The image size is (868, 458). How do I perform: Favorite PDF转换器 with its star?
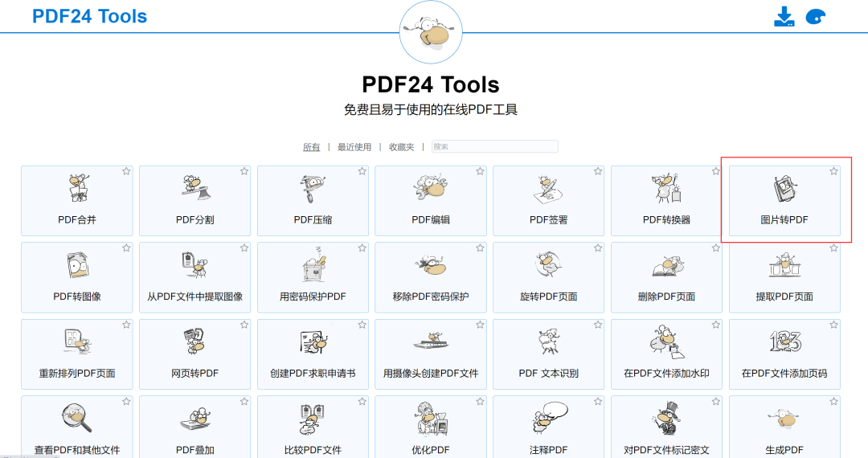tap(716, 171)
